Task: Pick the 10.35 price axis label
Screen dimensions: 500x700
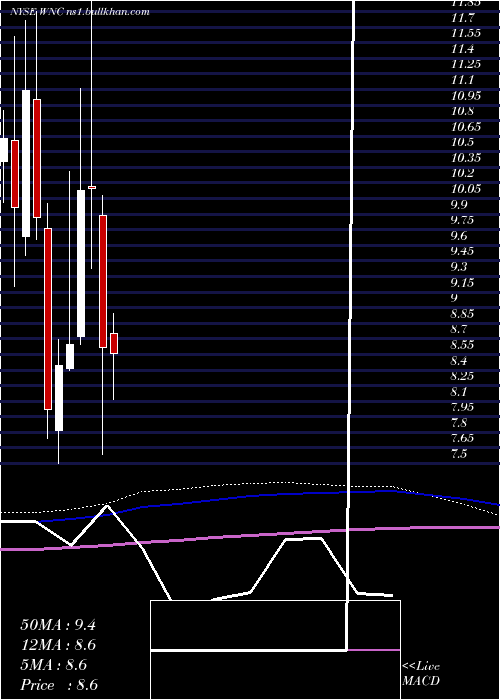Action: [466, 158]
